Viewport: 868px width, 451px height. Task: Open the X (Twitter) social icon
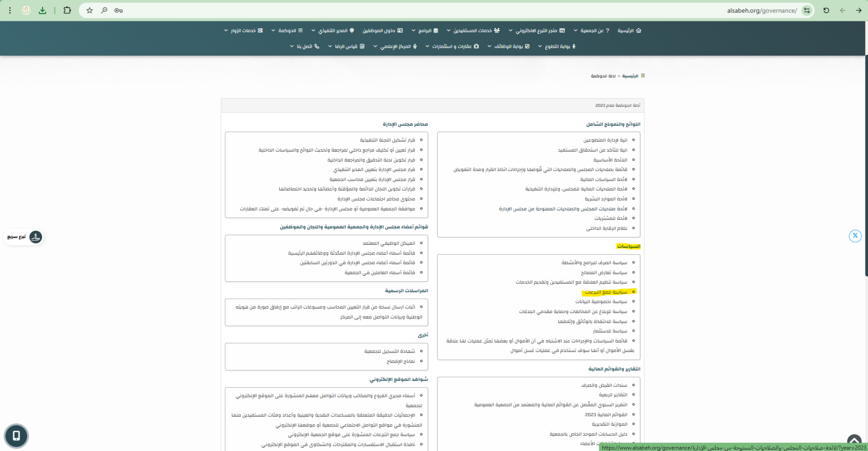855,236
